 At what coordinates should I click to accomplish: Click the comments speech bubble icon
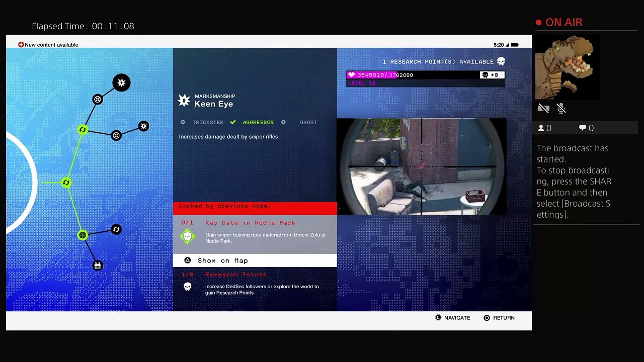point(583,128)
